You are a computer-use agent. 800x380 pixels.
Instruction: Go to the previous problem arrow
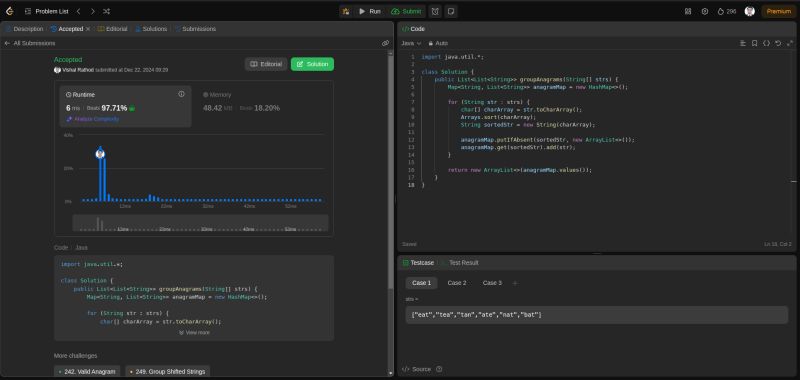coord(79,11)
